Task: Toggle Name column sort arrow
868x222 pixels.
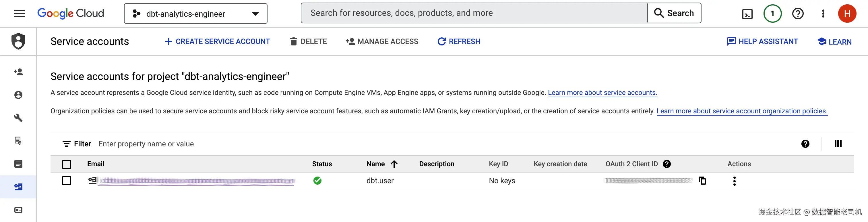Action: pos(394,164)
